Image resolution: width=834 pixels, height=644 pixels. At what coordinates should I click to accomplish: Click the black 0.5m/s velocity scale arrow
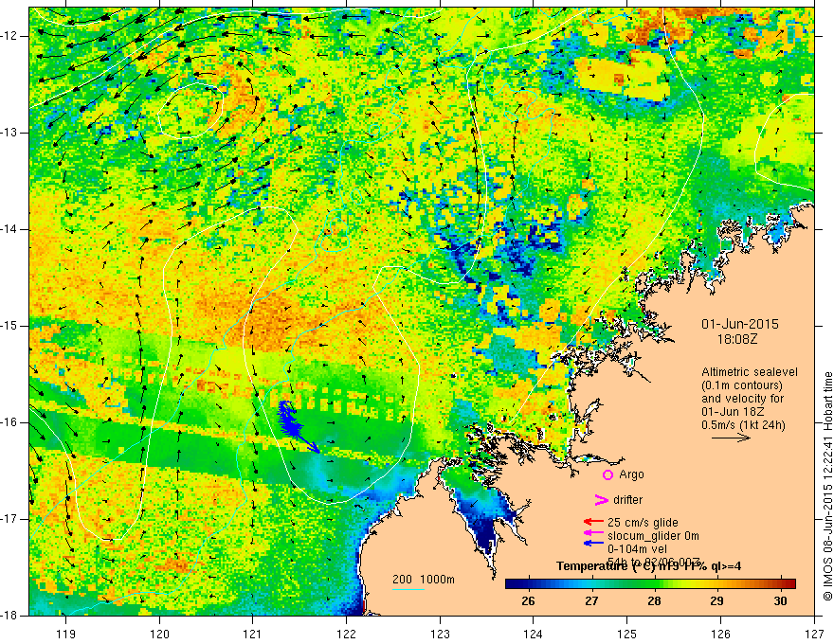pos(731,438)
